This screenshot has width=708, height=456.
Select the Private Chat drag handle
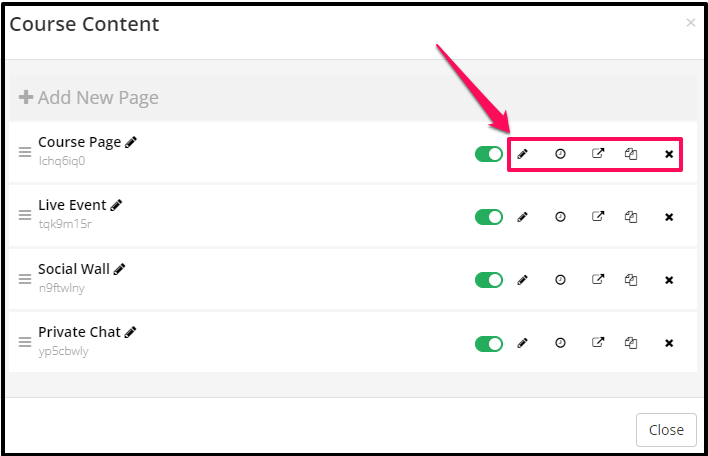25,342
